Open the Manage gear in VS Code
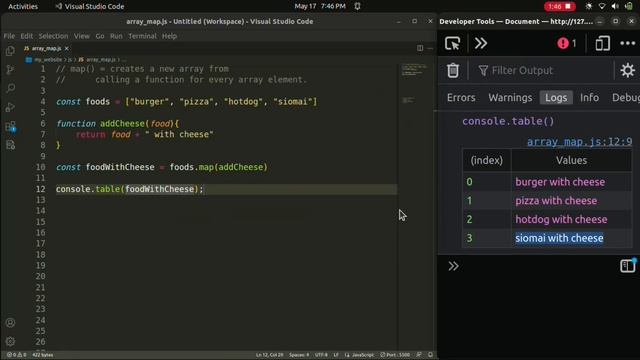 click(x=10, y=341)
